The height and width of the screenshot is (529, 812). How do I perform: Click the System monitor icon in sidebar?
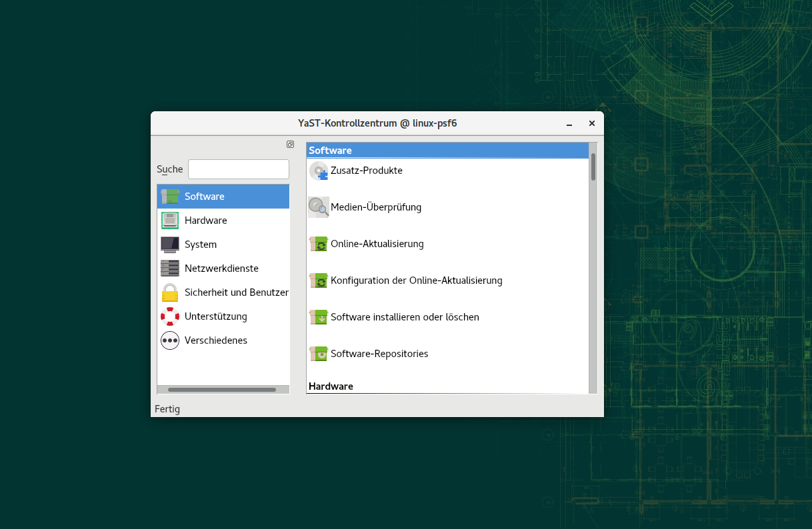(x=170, y=245)
